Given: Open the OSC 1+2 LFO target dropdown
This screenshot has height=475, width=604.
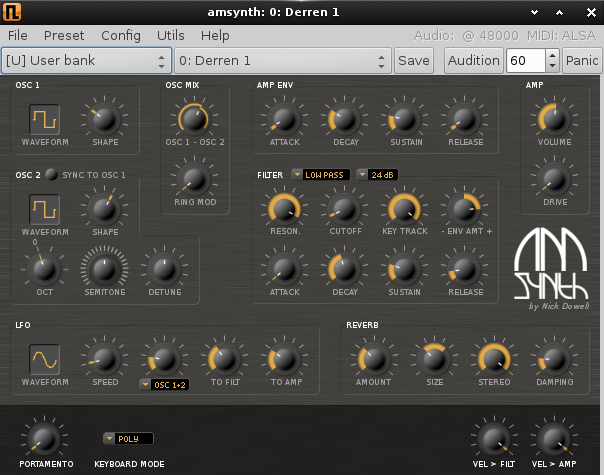Looking at the screenshot, I should 164,385.
